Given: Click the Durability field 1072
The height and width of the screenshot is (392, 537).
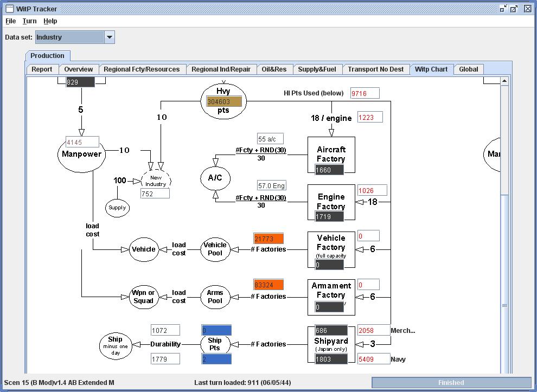Looking at the screenshot, I should coord(165,330).
